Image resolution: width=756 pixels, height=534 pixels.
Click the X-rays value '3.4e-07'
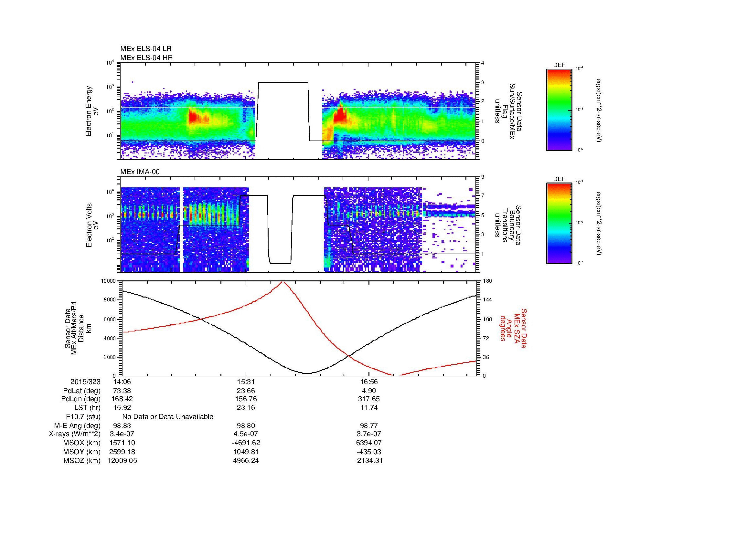[122, 434]
